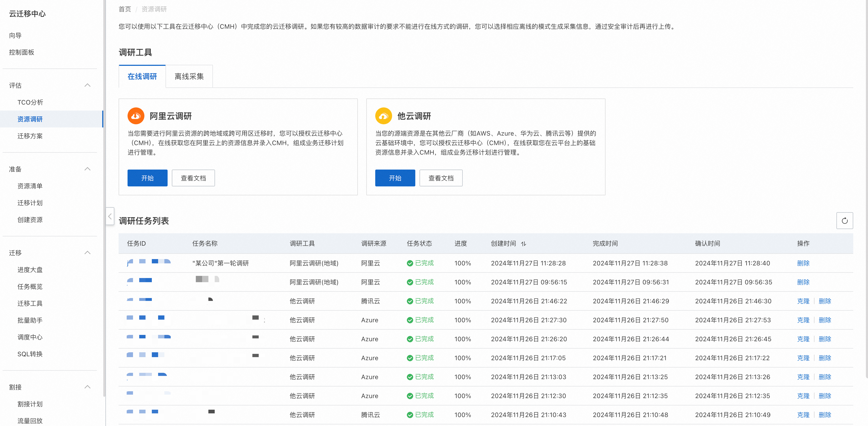Click green completed status icon for 11:28:28 task
This screenshot has width=868, height=426.
point(410,263)
